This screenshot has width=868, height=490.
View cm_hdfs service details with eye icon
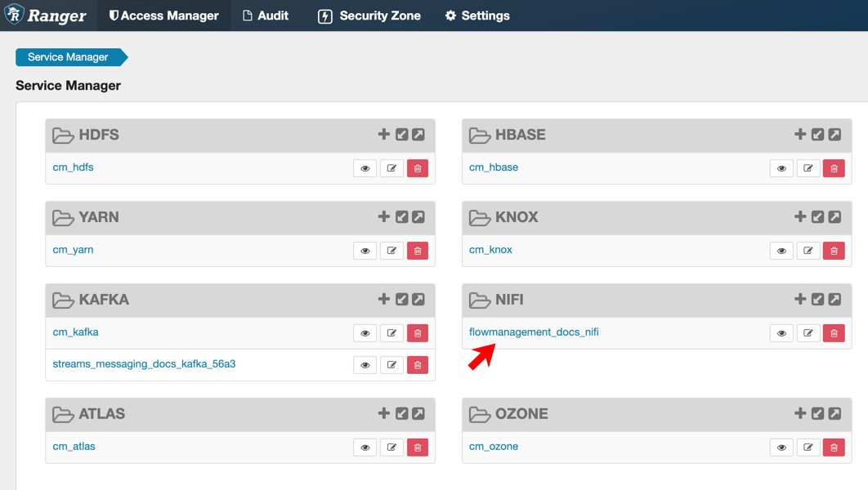pos(365,168)
